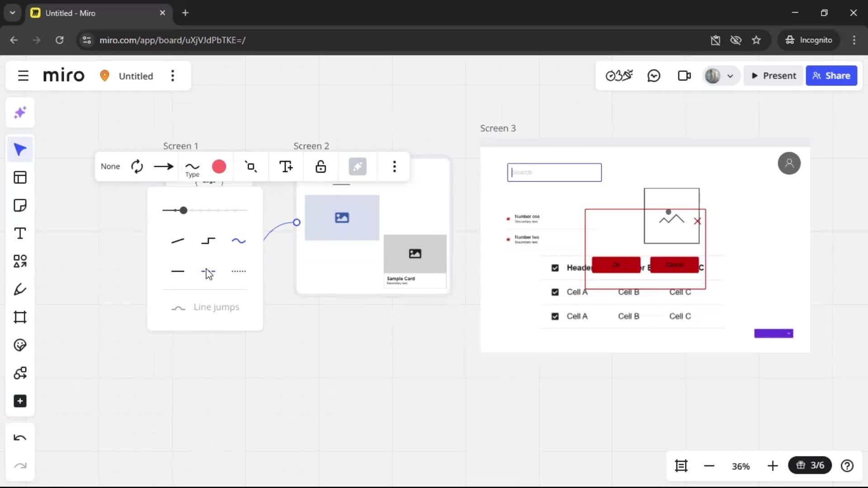868x488 pixels.
Task: Open the Miro main hamburger menu
Action: click(23, 75)
